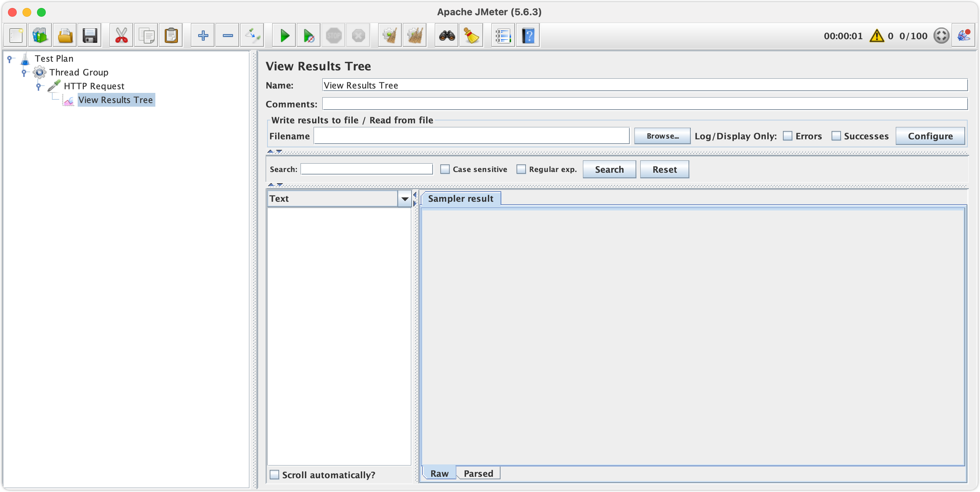Collapse the Test Plan tree node
This screenshot has width=980, height=492.
click(9, 58)
